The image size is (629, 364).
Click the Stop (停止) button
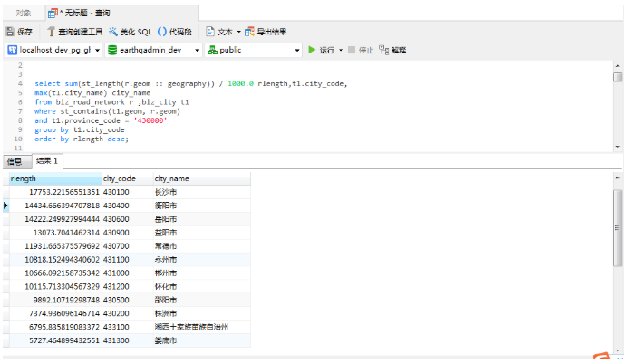point(361,50)
